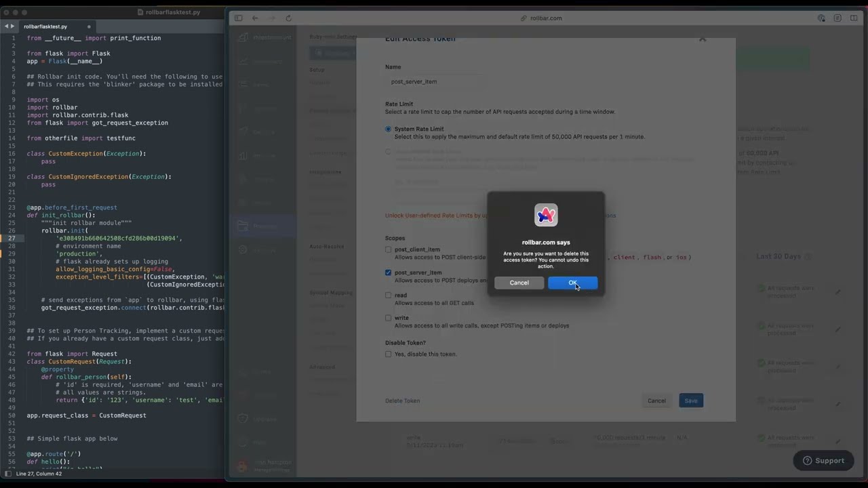
Task: Close the Edit Access Token modal
Action: pos(703,39)
